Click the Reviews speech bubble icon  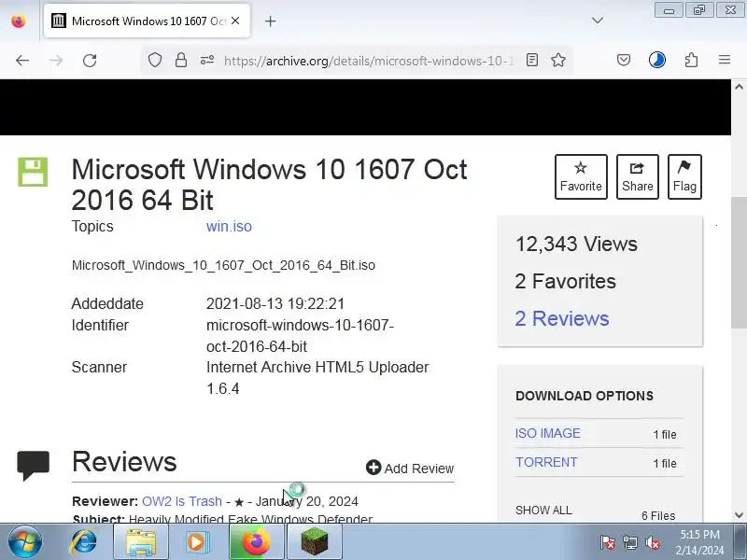pos(34,465)
